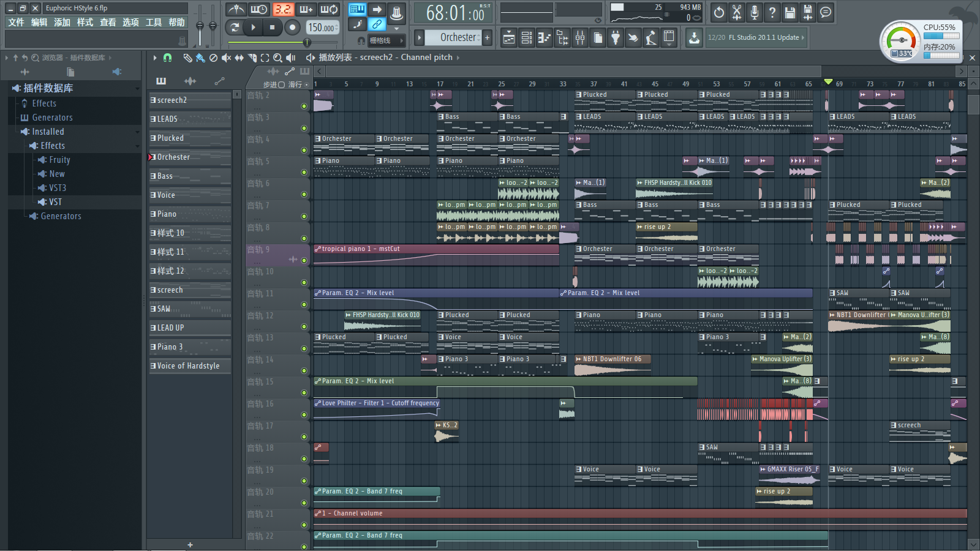Select the playlist zoom tool
Viewport: 980px width, 551px height.
tap(277, 58)
